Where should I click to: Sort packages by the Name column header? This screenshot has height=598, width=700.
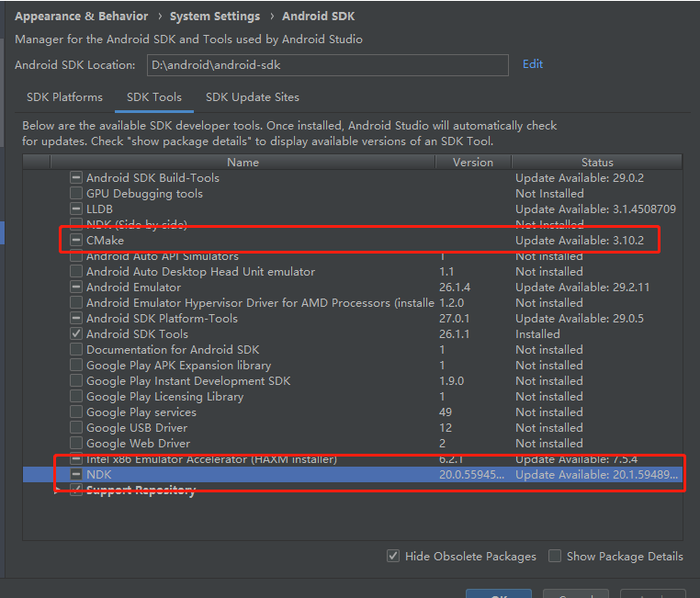click(x=243, y=163)
